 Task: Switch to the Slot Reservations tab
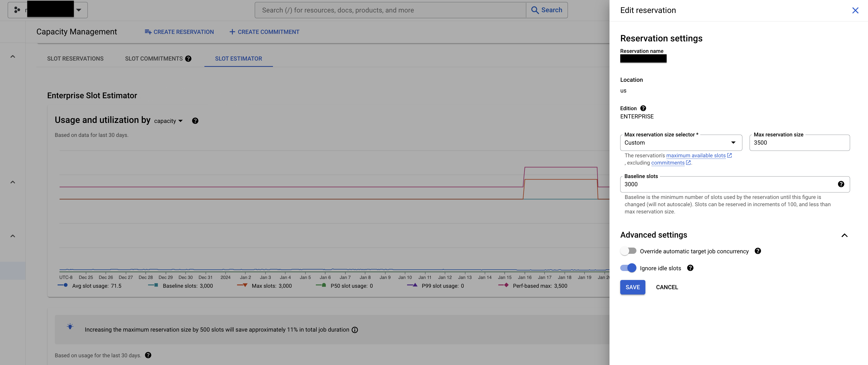pyautogui.click(x=75, y=58)
